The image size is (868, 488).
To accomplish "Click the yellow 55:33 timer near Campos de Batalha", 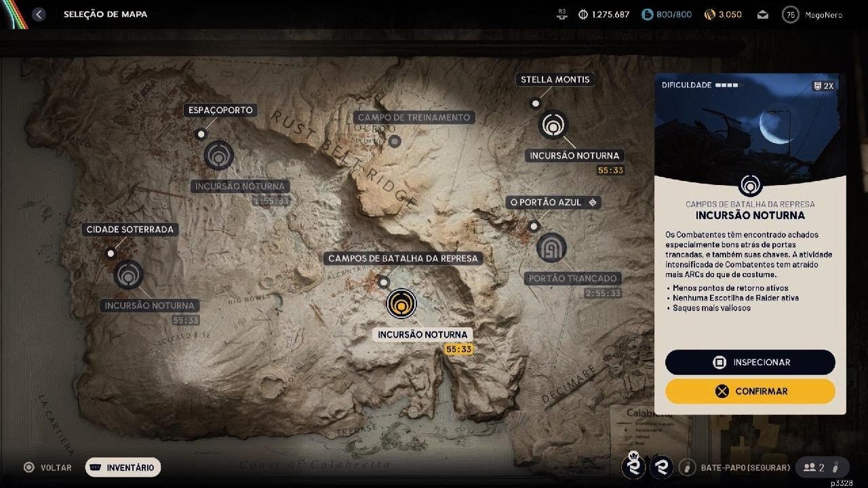I will tap(458, 350).
